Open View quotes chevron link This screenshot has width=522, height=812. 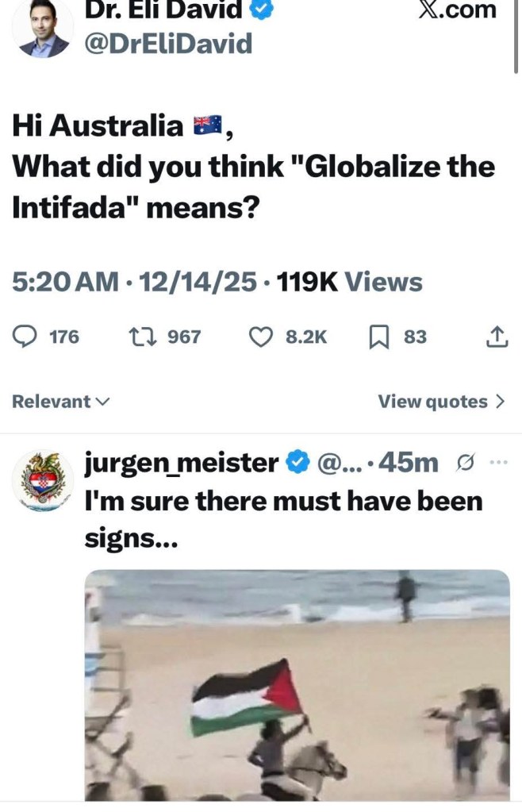[x=441, y=402]
